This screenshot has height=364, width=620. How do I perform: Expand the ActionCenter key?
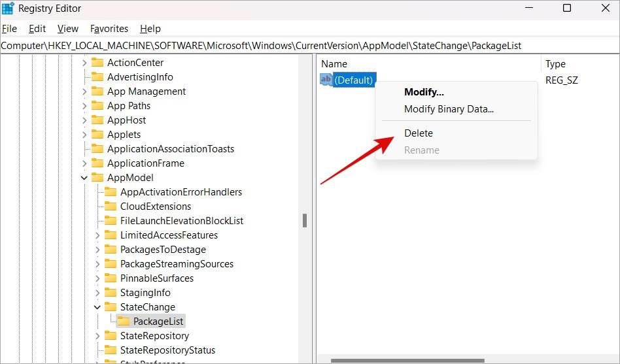[x=84, y=63]
